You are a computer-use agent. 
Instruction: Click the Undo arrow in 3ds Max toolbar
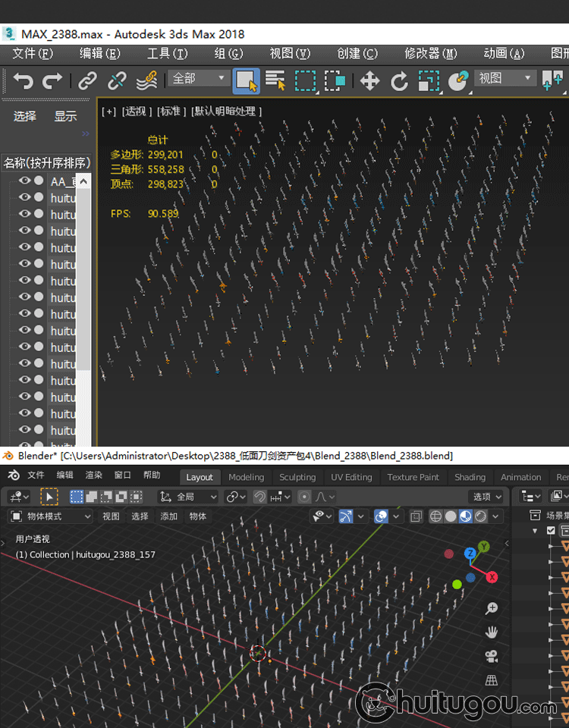pyautogui.click(x=24, y=80)
